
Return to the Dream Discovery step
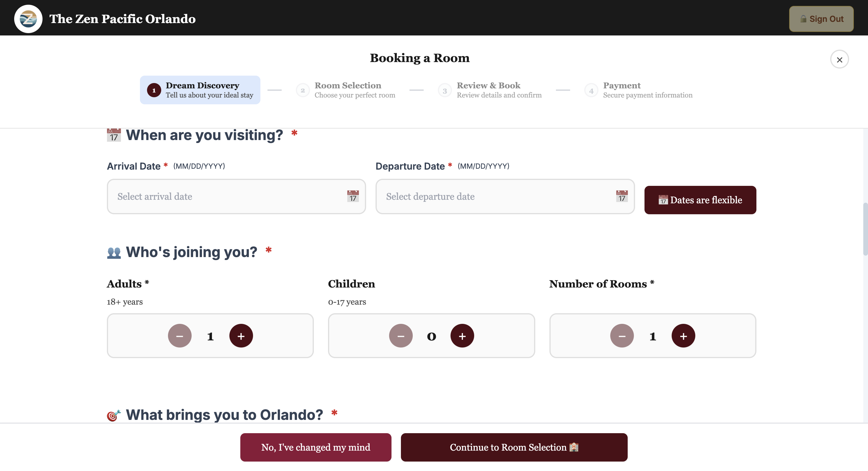coord(200,90)
